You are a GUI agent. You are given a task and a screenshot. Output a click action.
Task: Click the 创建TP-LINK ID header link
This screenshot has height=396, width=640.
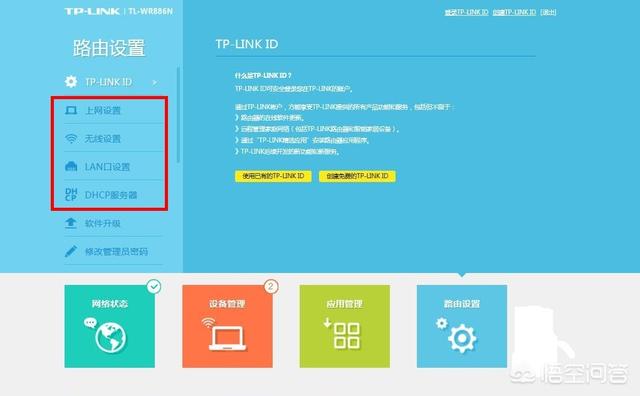click(x=514, y=12)
